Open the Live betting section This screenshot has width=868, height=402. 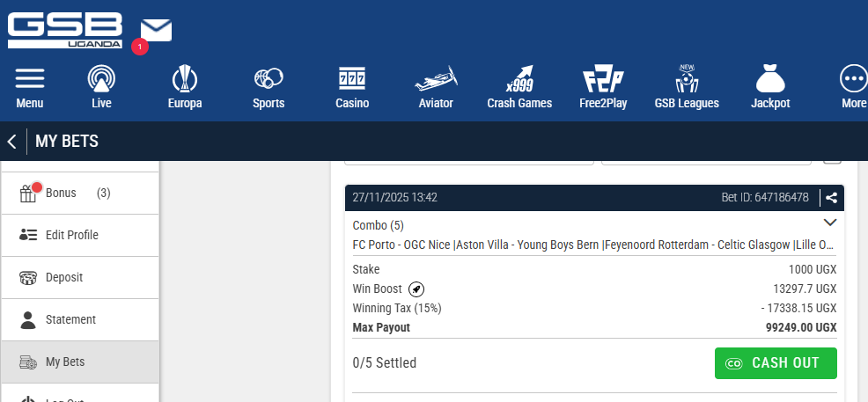[101, 87]
